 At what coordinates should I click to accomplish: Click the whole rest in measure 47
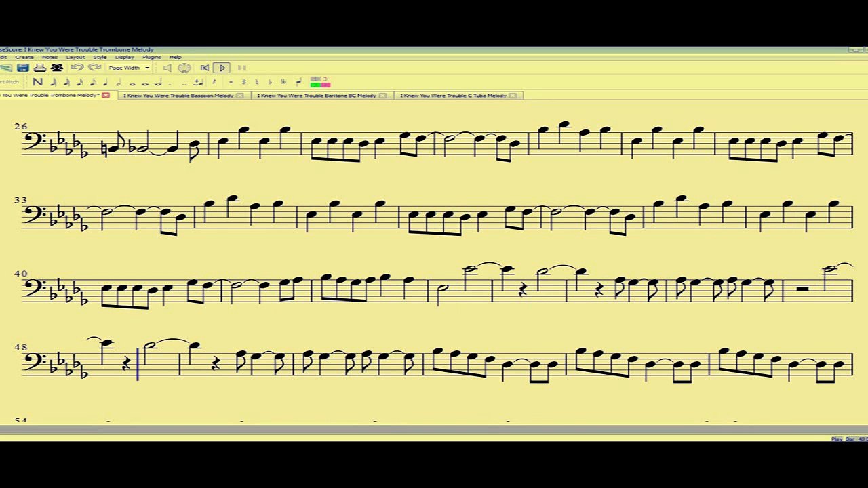point(802,289)
